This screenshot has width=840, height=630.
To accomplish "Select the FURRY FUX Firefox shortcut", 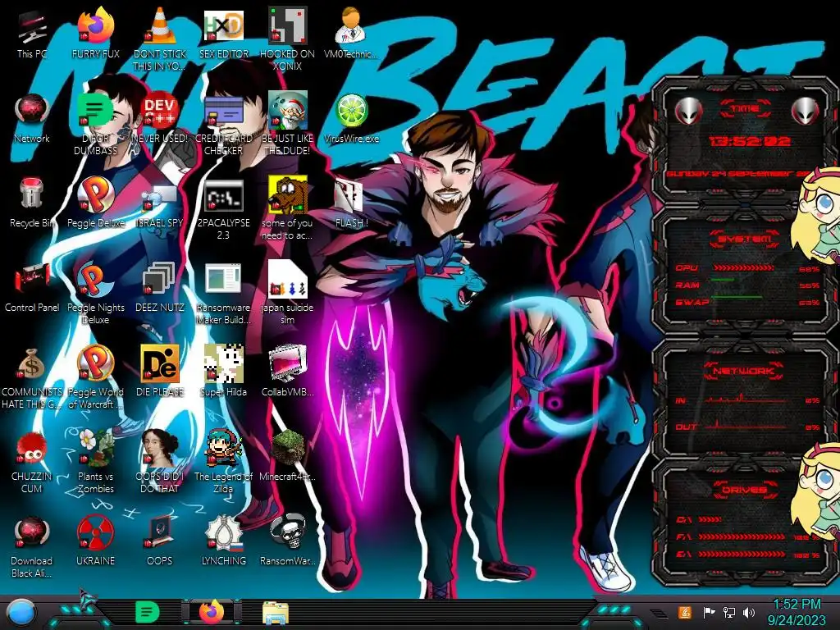I will (x=96, y=25).
